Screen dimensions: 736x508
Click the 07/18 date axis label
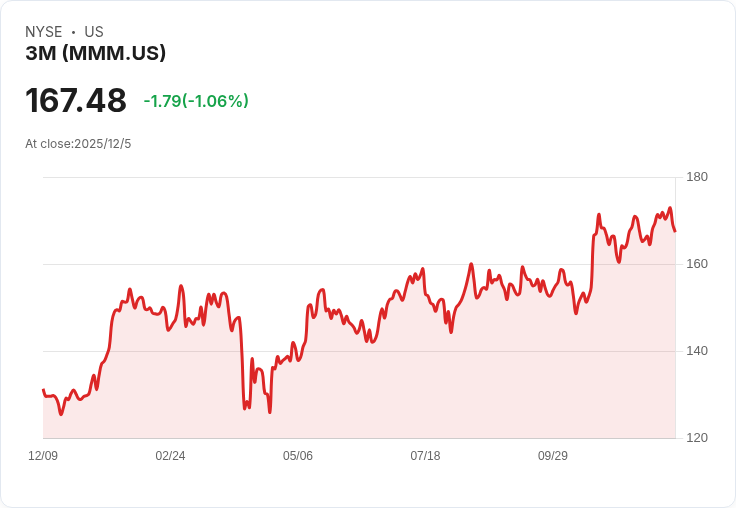tap(425, 456)
